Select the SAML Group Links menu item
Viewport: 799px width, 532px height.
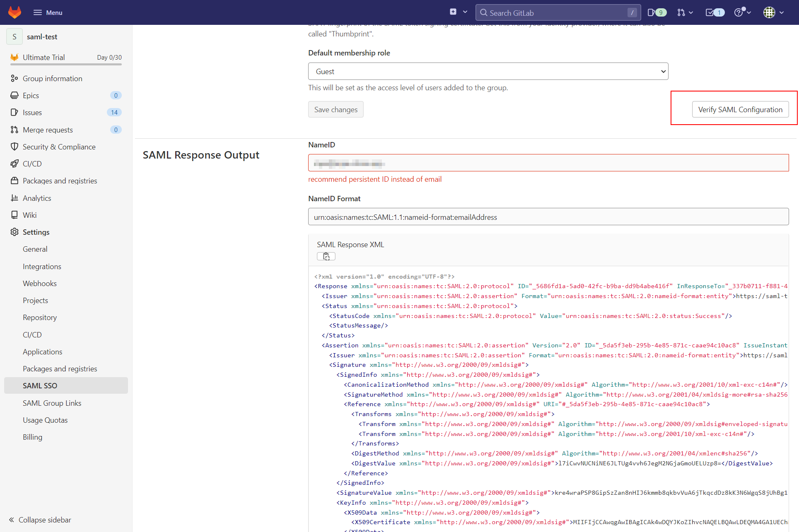[52, 402]
